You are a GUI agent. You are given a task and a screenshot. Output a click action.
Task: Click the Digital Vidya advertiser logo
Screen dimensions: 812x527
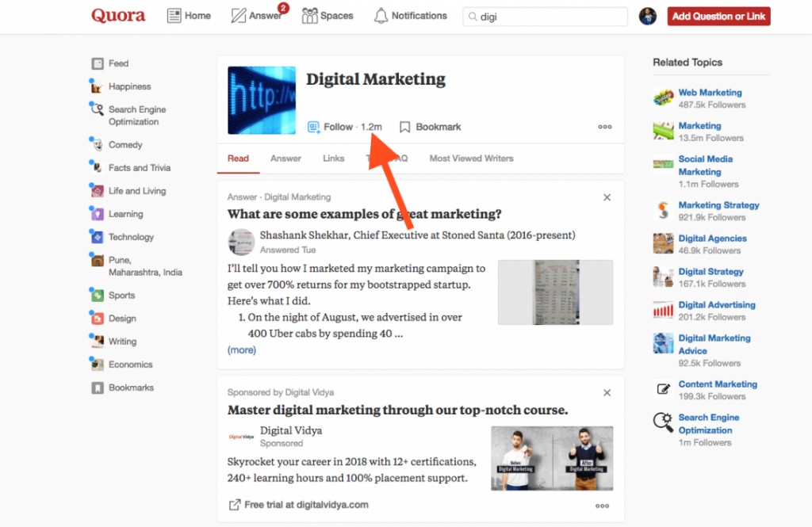241,437
